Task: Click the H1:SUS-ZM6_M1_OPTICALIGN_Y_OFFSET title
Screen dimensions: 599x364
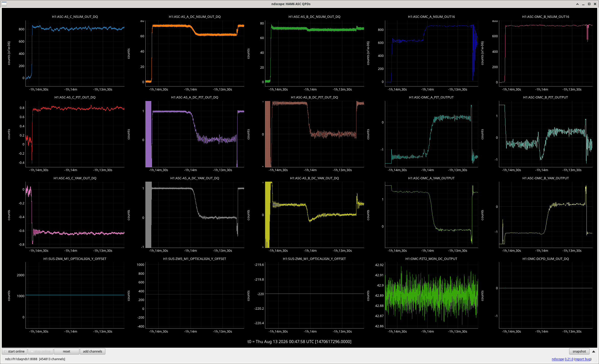Action: [314, 259]
